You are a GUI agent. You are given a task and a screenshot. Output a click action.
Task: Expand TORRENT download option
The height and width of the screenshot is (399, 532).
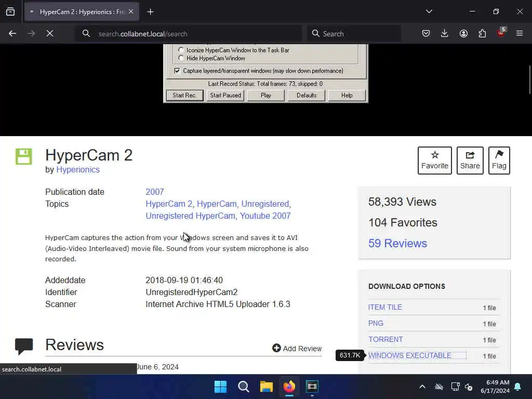pos(386,339)
